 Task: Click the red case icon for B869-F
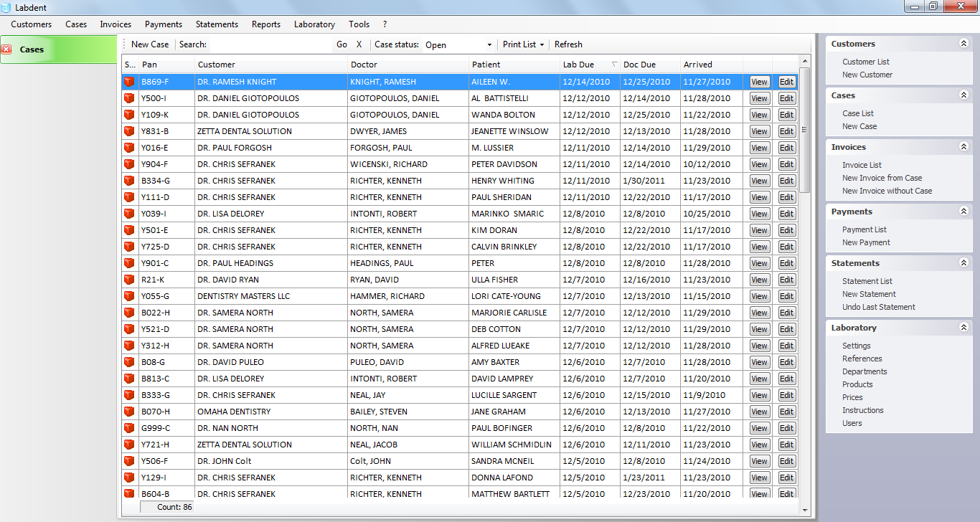[129, 82]
